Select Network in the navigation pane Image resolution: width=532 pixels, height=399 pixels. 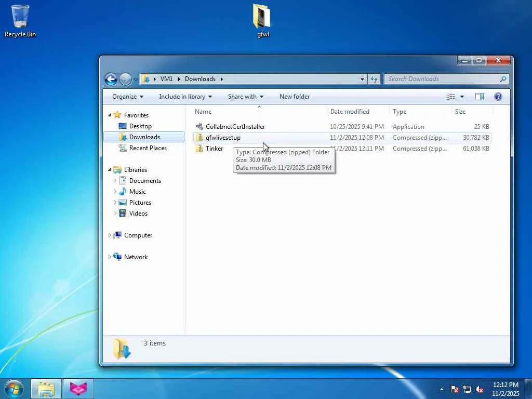click(136, 257)
